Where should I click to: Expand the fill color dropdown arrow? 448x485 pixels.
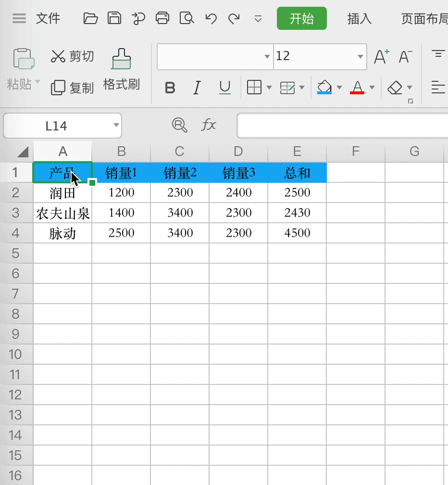(x=339, y=88)
